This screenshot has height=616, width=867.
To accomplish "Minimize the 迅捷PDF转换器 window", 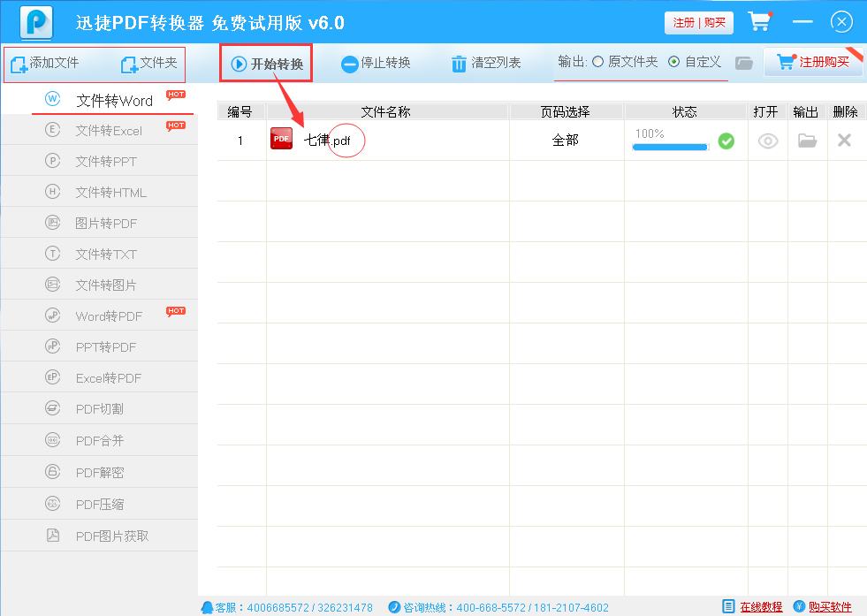I will point(802,21).
